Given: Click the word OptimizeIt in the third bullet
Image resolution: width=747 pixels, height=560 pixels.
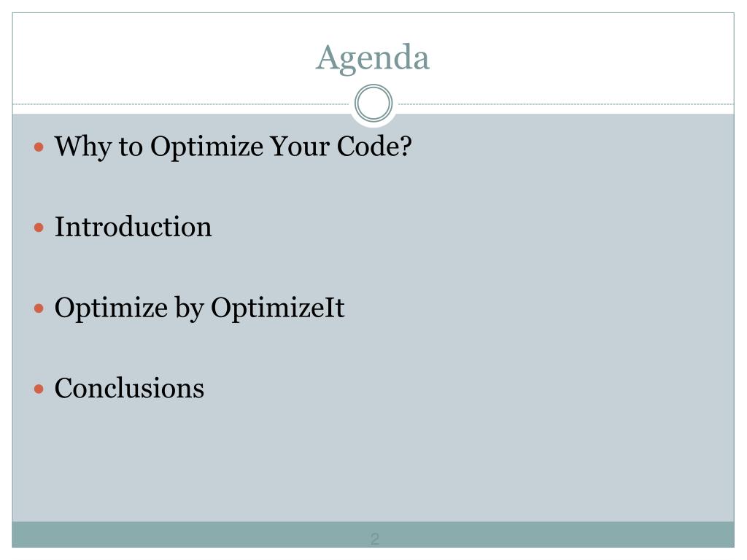Looking at the screenshot, I should [x=278, y=308].
